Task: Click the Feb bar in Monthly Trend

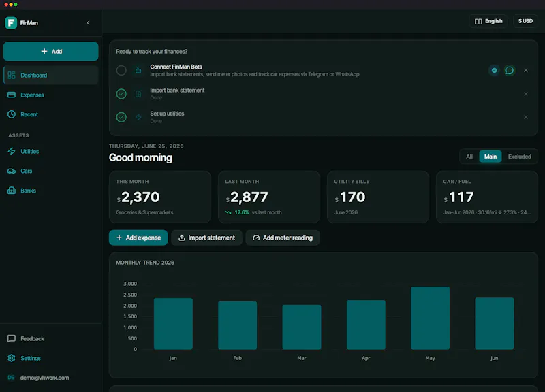Action: pos(237,325)
